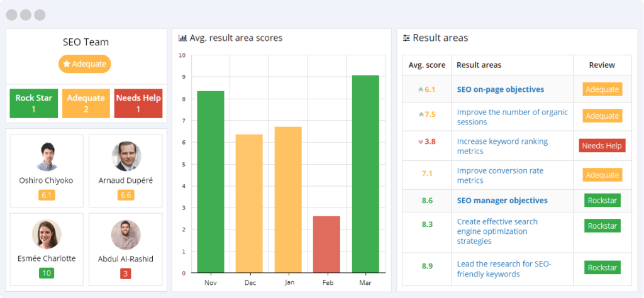Click the red Needs Help review badge
644x298 pixels.
602,146
